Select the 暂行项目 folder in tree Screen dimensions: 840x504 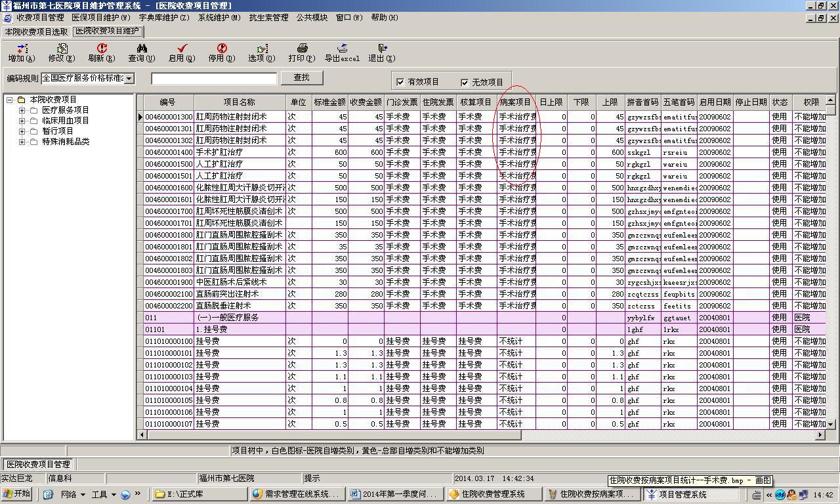pyautogui.click(x=58, y=131)
